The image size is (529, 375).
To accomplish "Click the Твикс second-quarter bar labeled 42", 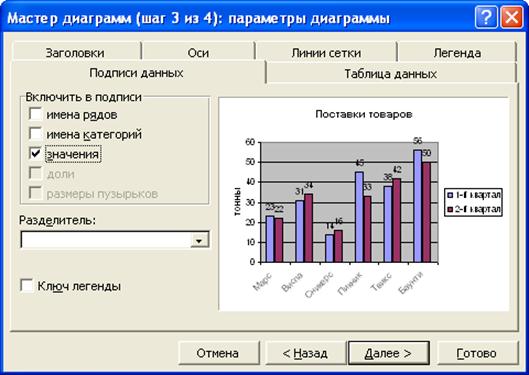I will point(396,220).
